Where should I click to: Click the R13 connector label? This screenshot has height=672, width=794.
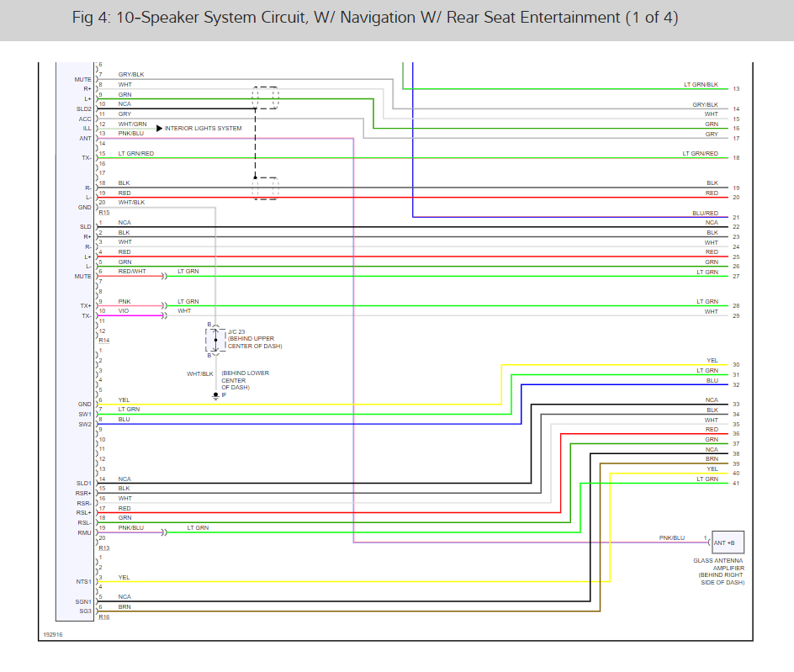104,548
